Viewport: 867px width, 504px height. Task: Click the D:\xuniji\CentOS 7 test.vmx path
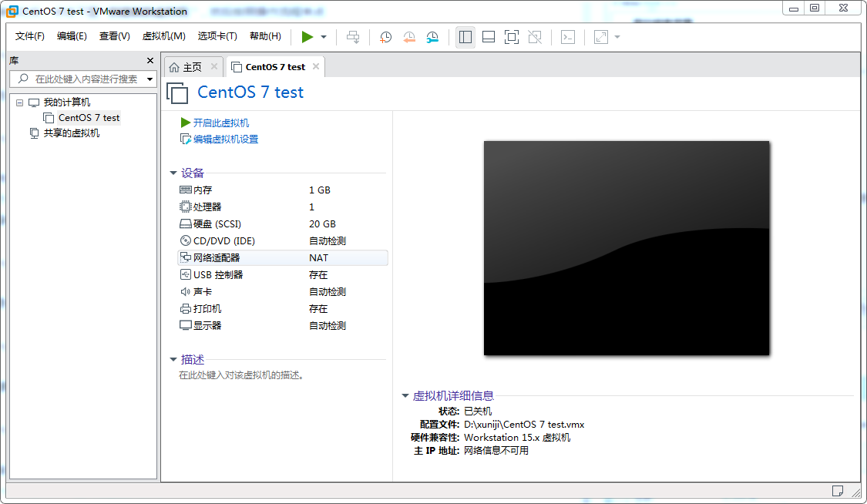[524, 425]
